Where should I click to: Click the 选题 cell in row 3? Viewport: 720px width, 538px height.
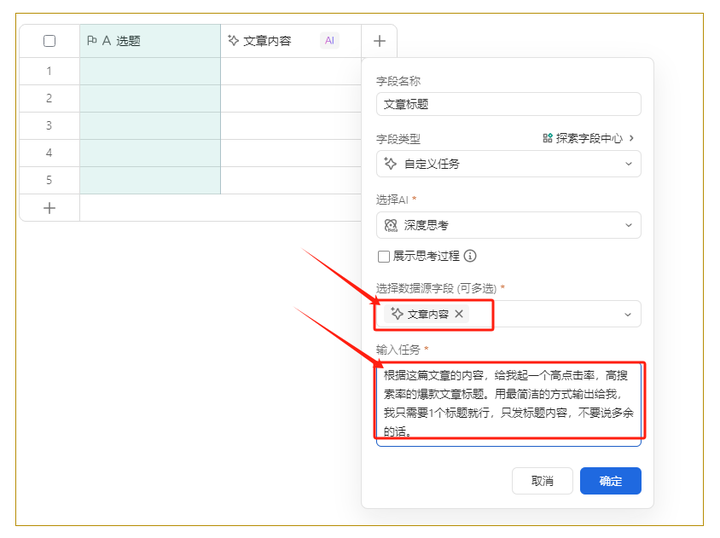pos(150,126)
